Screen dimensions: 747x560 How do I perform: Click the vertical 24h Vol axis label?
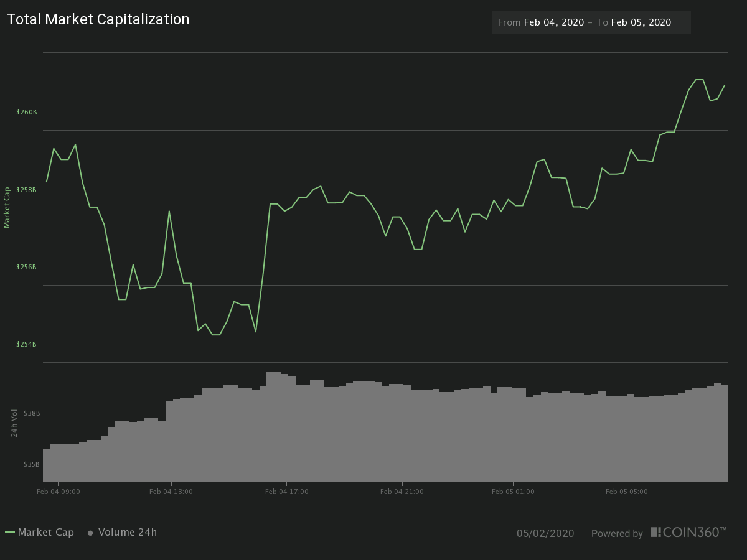(x=15, y=423)
